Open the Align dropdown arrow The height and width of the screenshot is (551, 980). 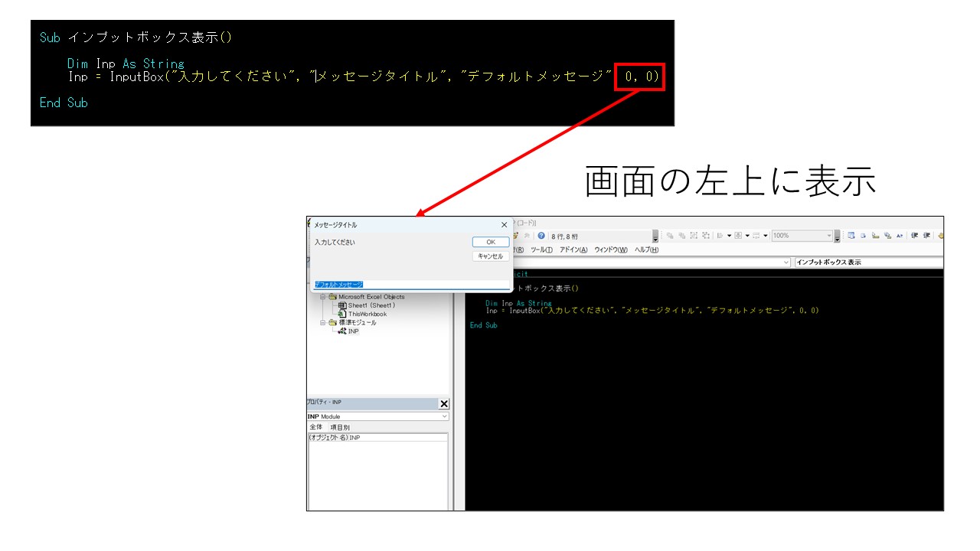coord(729,236)
